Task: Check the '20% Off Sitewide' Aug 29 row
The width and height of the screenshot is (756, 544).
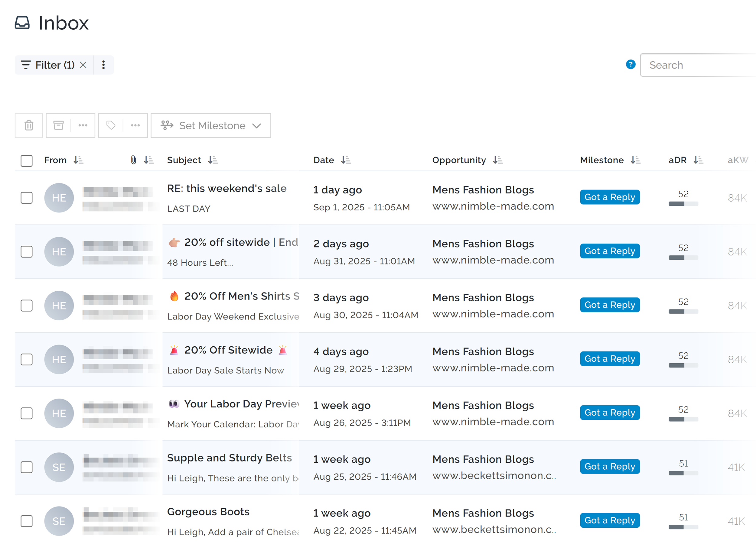Action: tap(27, 360)
